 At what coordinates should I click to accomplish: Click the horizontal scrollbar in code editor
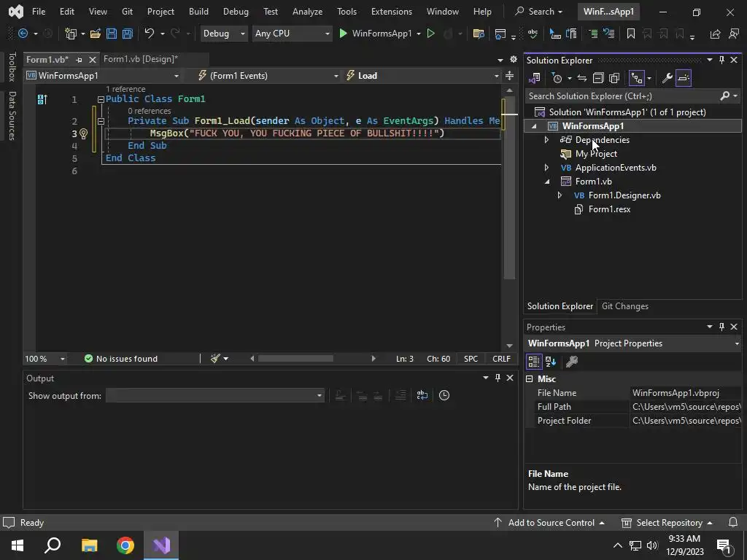click(x=295, y=359)
